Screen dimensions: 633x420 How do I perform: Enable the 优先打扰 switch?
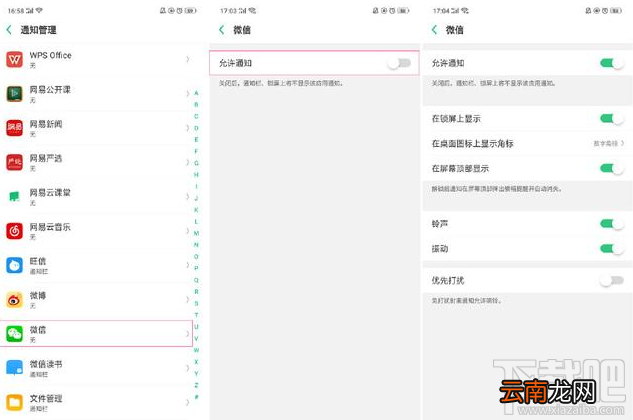pyautogui.click(x=612, y=280)
